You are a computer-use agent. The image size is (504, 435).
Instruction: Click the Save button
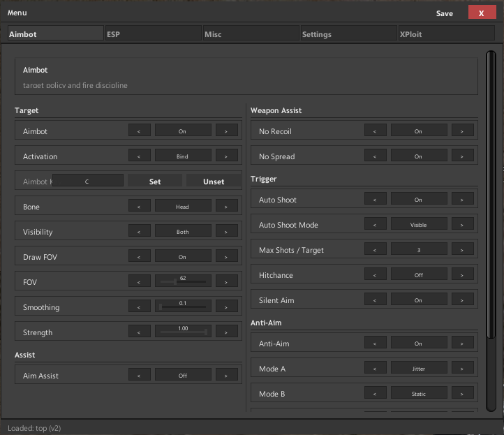[x=445, y=13]
